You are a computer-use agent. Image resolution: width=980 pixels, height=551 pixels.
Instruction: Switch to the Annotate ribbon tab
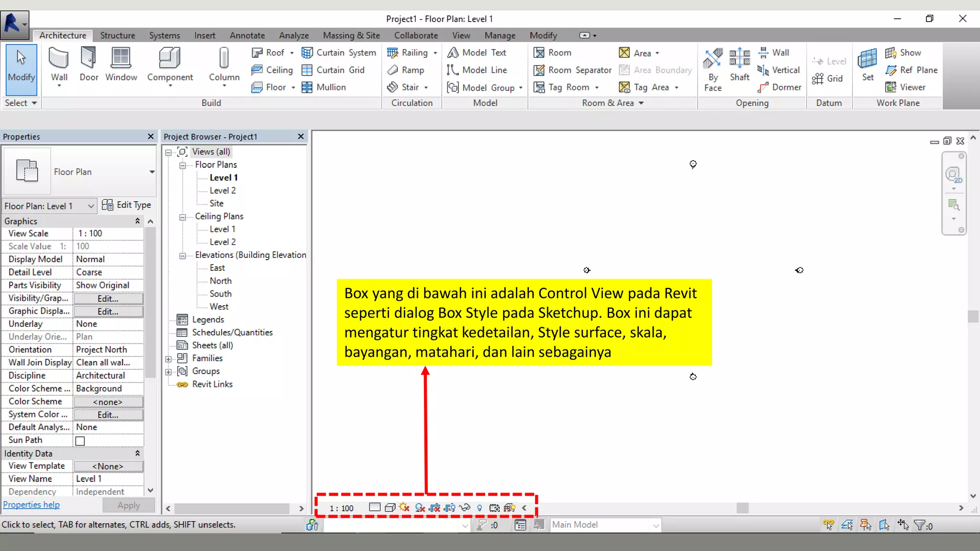click(247, 35)
